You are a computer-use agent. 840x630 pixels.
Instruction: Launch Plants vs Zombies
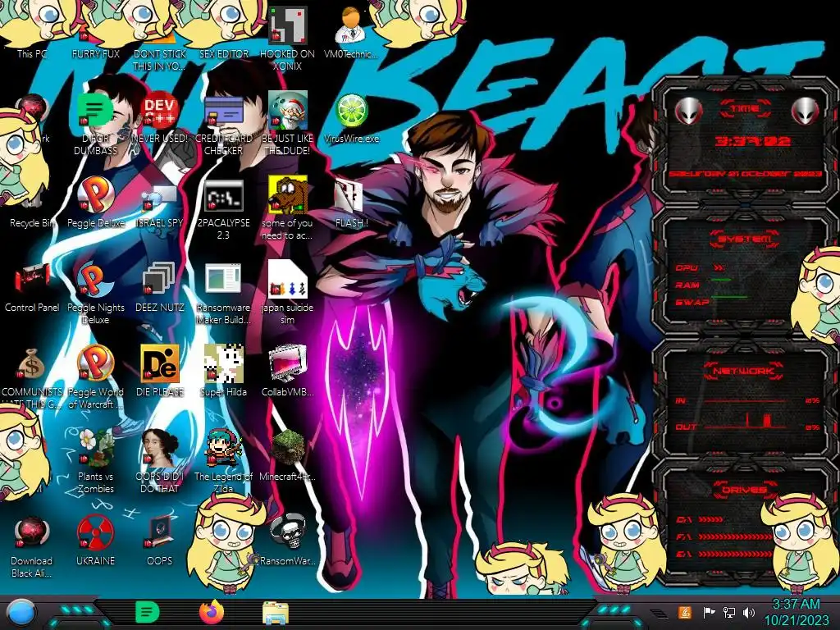click(95, 462)
